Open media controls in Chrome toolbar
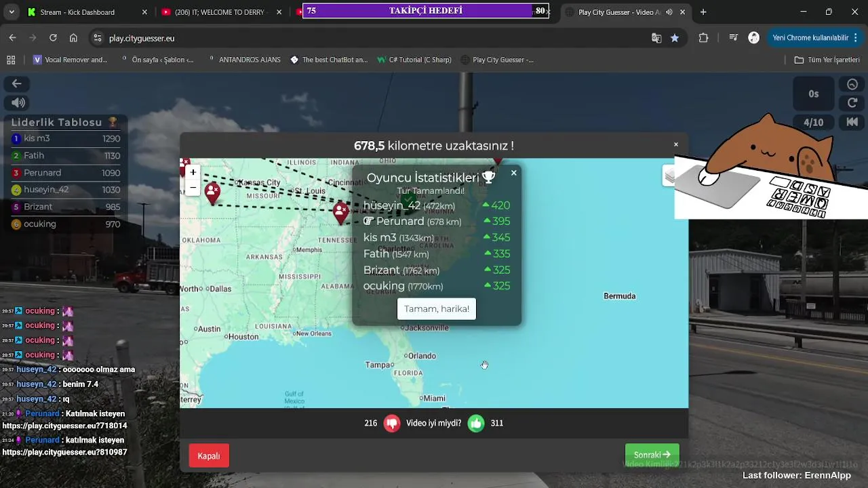The image size is (868, 488). (733, 38)
